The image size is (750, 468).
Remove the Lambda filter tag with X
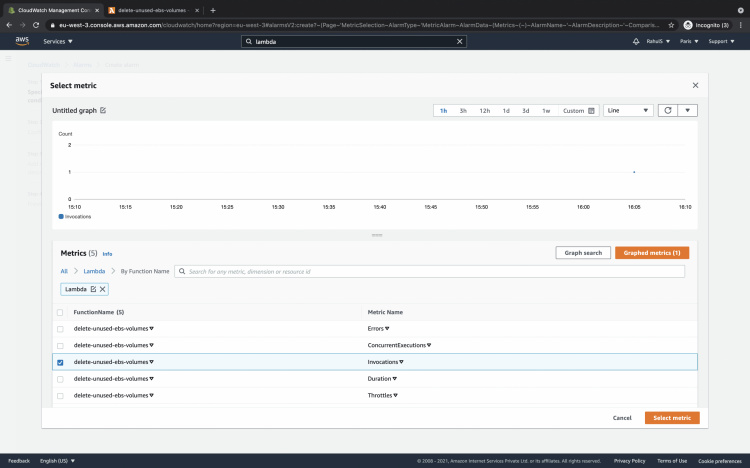coord(102,289)
